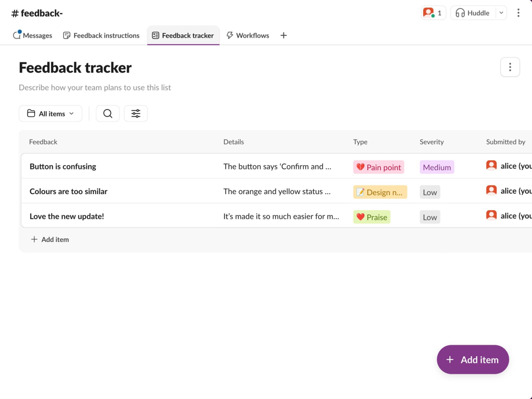
Task: Click the Submitted by column header
Action: pos(506,142)
